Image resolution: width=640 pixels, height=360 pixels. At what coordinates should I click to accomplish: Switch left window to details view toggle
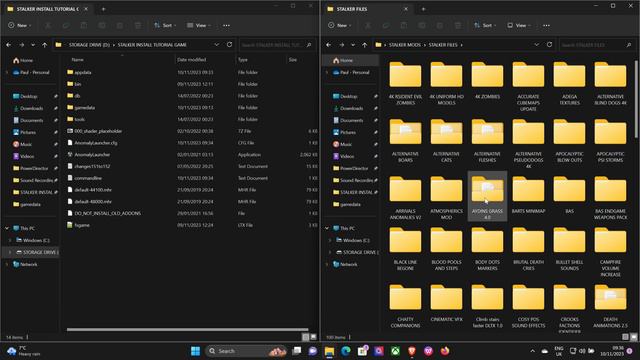click(x=305, y=337)
